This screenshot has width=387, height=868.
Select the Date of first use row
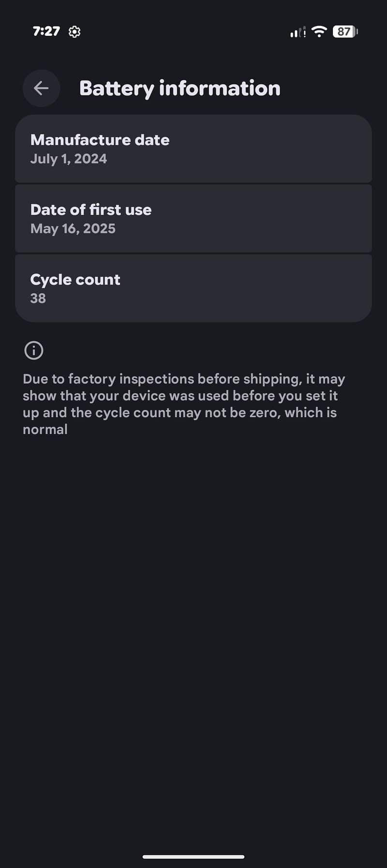click(193, 219)
